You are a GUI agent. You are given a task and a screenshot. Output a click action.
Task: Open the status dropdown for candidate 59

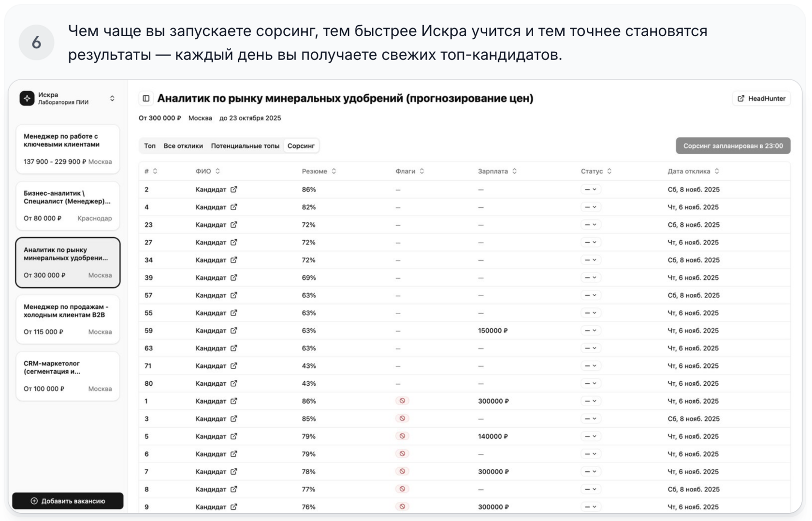(x=591, y=331)
